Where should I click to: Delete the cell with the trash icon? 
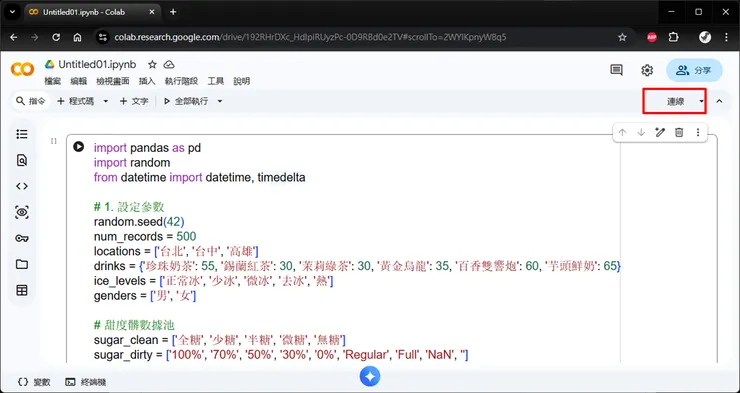pyautogui.click(x=679, y=133)
